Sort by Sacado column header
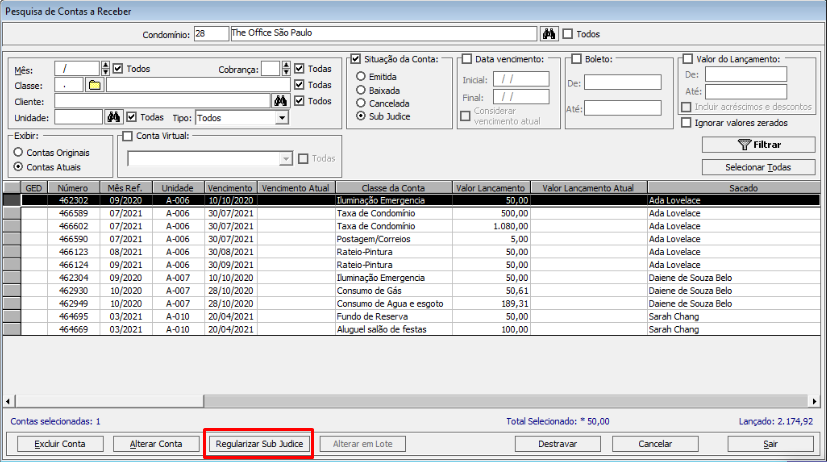Image resolution: width=827 pixels, height=462 pixels. tap(734, 188)
